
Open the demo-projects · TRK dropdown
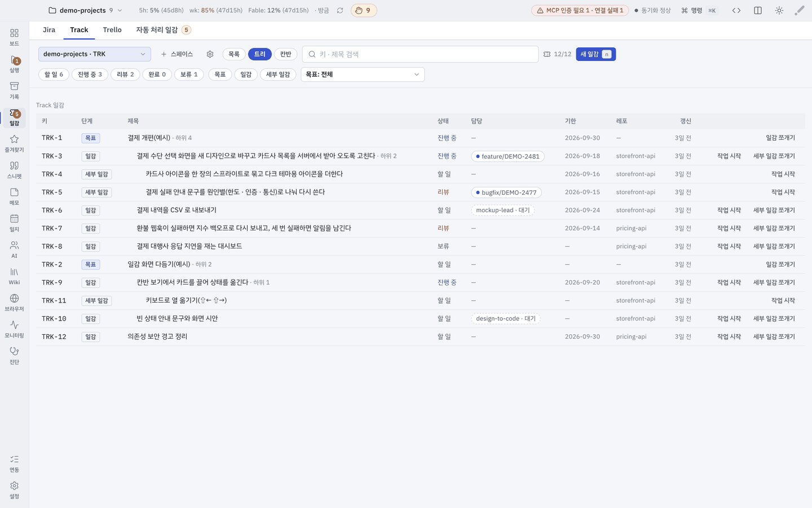[95, 54]
